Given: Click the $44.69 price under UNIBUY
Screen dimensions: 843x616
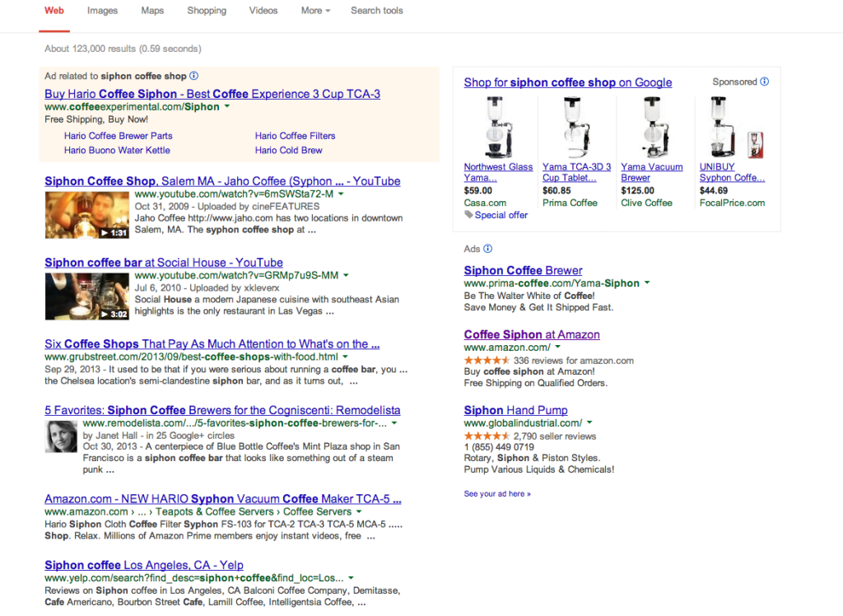Looking at the screenshot, I should tap(714, 190).
